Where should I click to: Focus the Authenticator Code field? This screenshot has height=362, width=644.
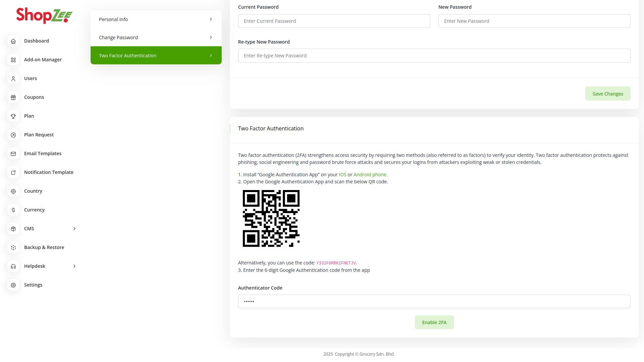[434, 302]
